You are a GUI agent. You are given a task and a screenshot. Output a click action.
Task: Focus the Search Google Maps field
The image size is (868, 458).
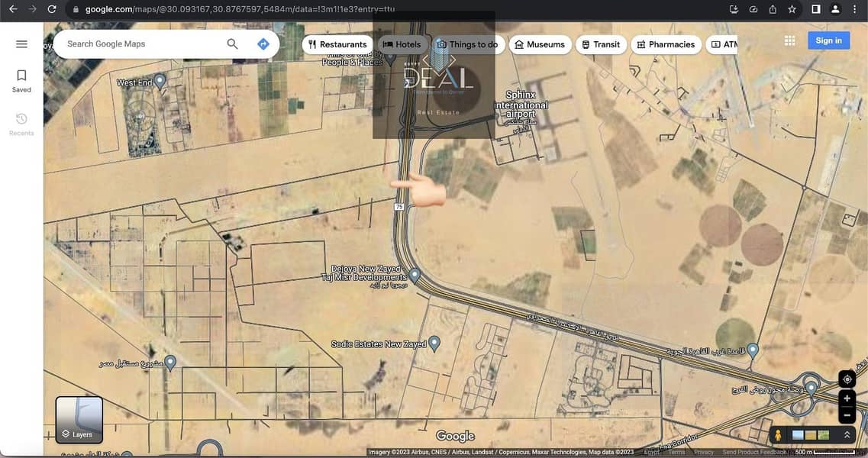coord(141,44)
